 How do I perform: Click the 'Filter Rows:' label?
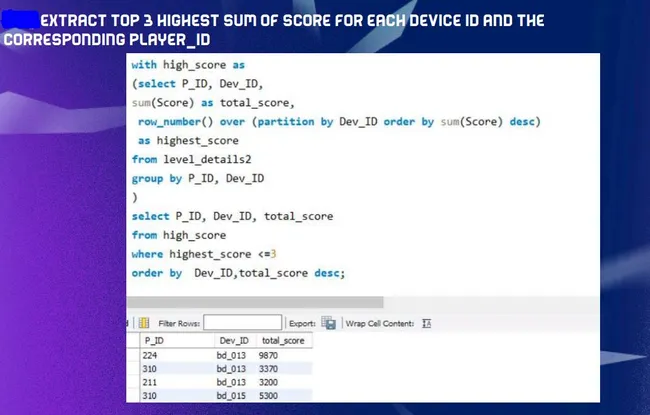[x=179, y=323]
